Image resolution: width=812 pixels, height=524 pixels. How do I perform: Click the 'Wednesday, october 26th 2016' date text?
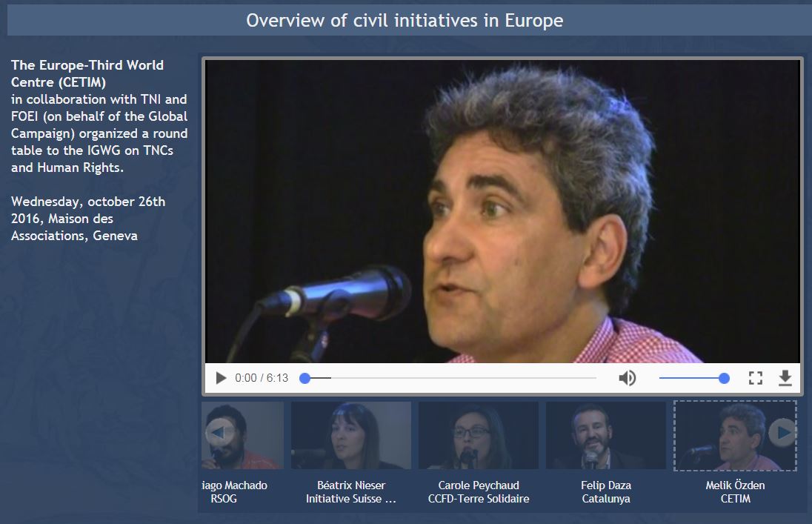88,210
